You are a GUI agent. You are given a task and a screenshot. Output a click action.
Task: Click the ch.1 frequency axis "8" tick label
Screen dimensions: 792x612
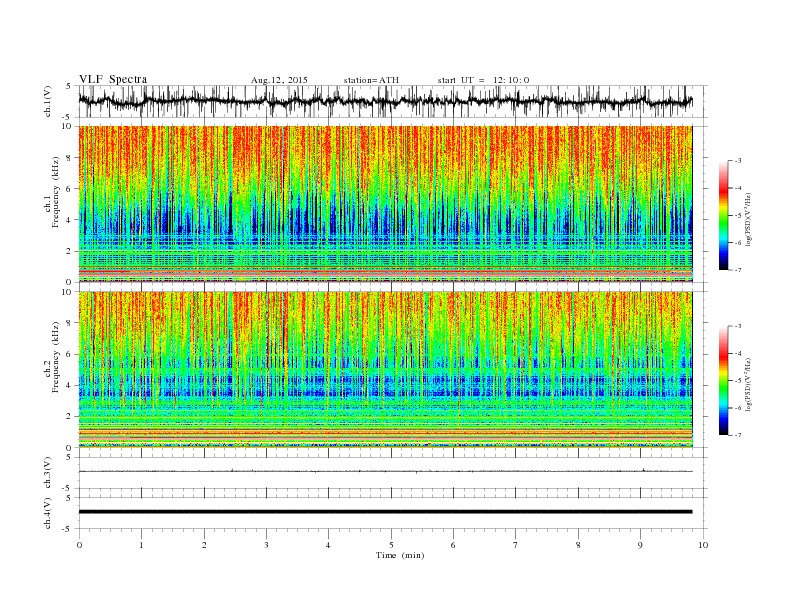[70, 158]
